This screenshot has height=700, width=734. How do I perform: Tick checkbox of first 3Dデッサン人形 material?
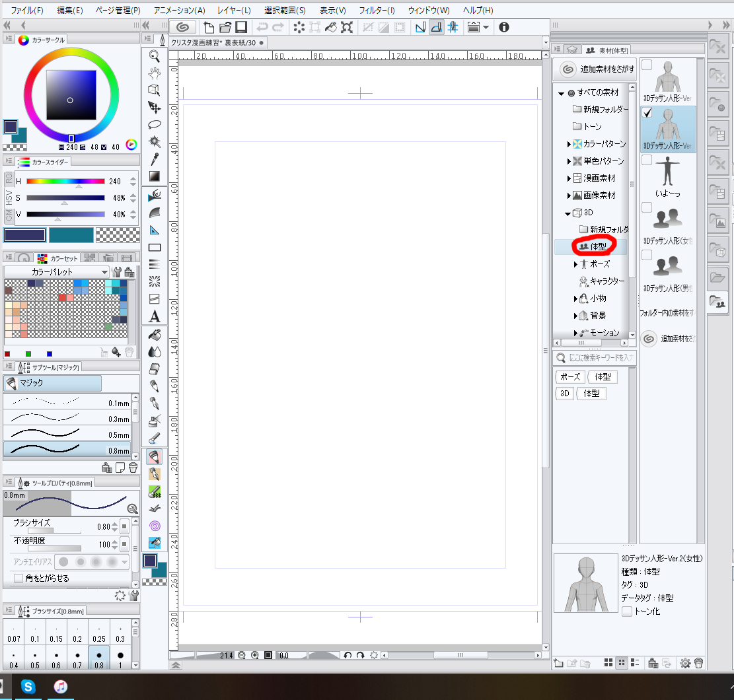647,65
